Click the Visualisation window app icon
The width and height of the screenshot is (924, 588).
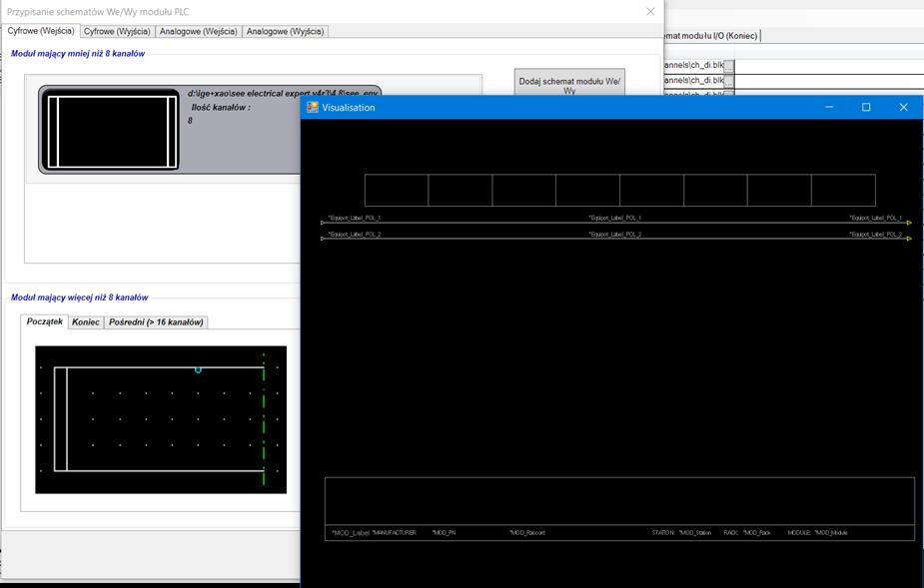[x=313, y=107]
